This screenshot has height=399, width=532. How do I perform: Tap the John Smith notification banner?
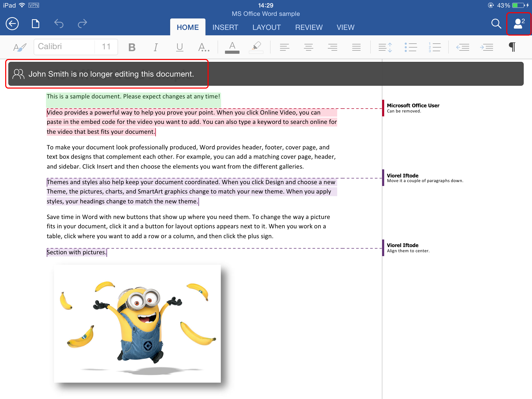[x=266, y=74]
